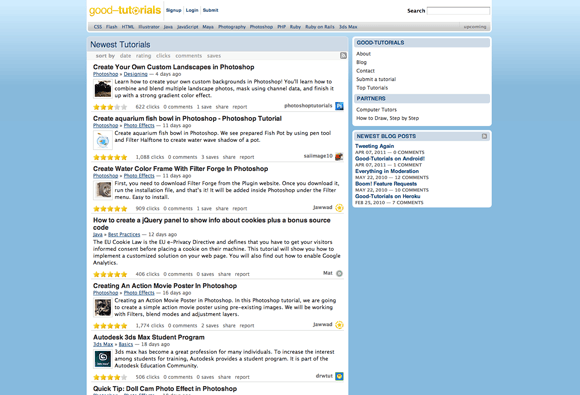The height and width of the screenshot is (395, 580).
Task: Click Mat user avatar icon
Action: tap(339, 274)
